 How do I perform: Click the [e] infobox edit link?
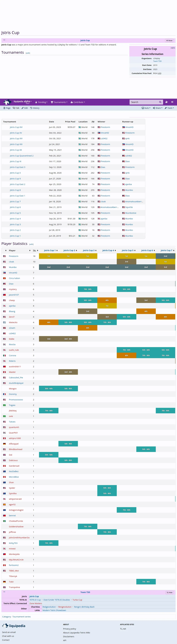point(171,48)
